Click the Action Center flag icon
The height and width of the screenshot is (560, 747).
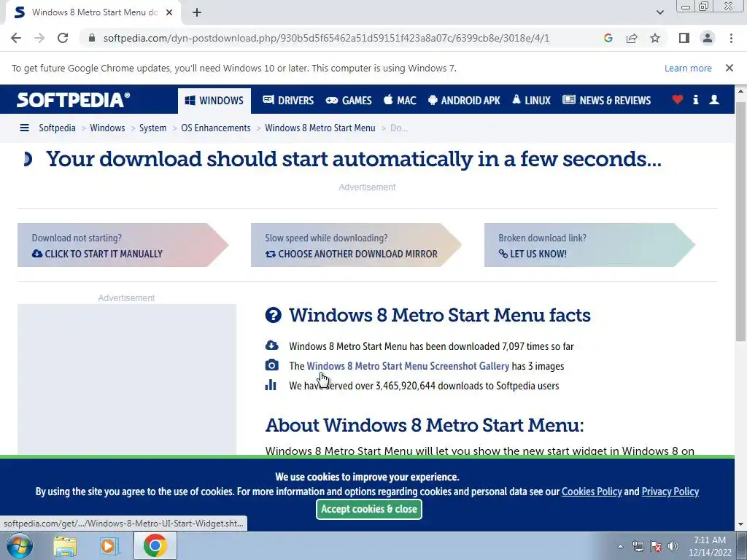[x=656, y=546]
